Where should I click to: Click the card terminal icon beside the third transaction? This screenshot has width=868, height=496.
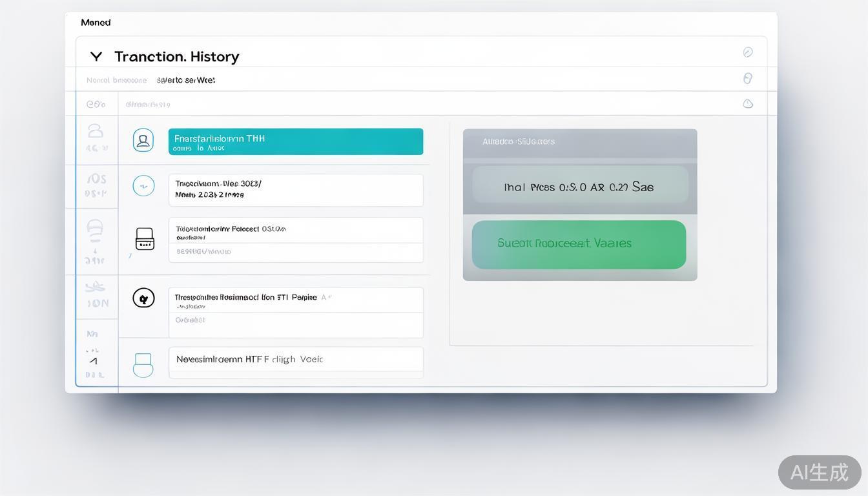click(145, 239)
